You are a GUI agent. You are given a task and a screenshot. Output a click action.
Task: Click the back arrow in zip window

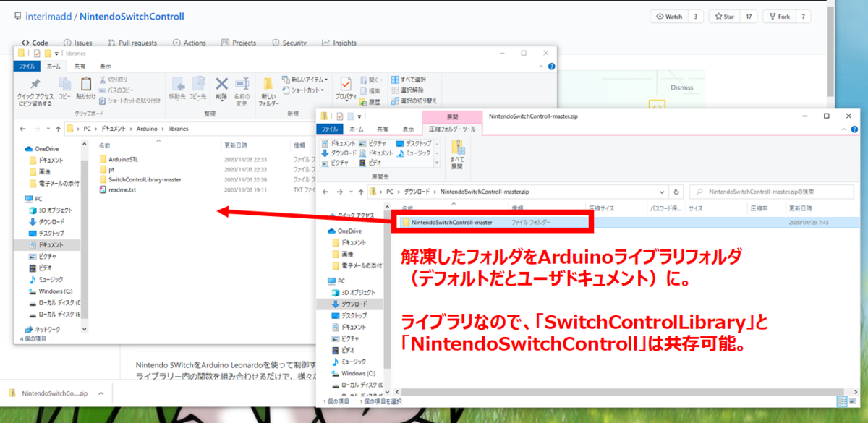326,192
